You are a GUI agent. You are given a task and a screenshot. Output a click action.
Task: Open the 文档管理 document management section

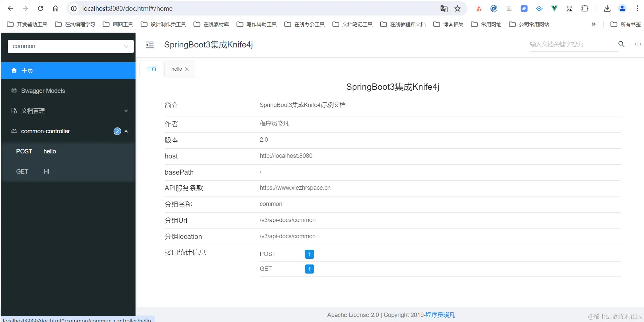[33, 110]
